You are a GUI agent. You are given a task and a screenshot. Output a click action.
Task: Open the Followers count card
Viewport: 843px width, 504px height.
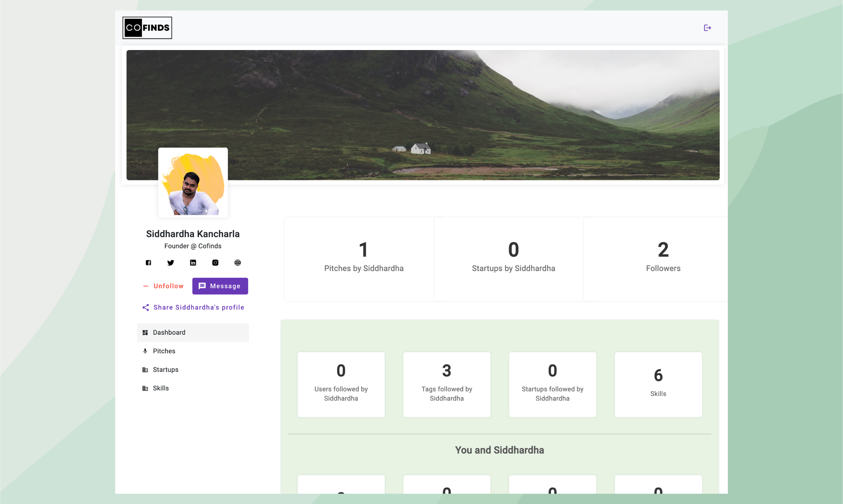click(x=656, y=259)
